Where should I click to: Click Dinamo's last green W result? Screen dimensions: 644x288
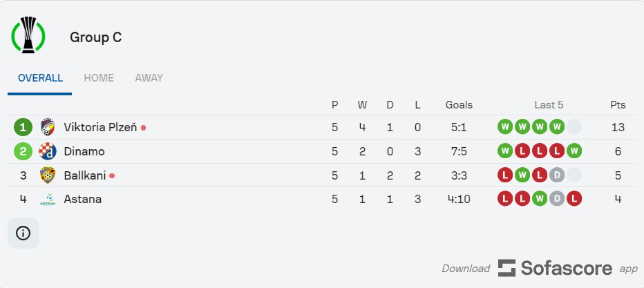[x=574, y=151]
